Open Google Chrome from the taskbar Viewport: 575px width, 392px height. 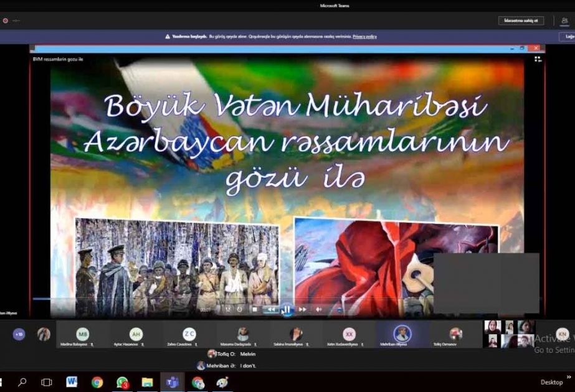[x=97, y=383]
